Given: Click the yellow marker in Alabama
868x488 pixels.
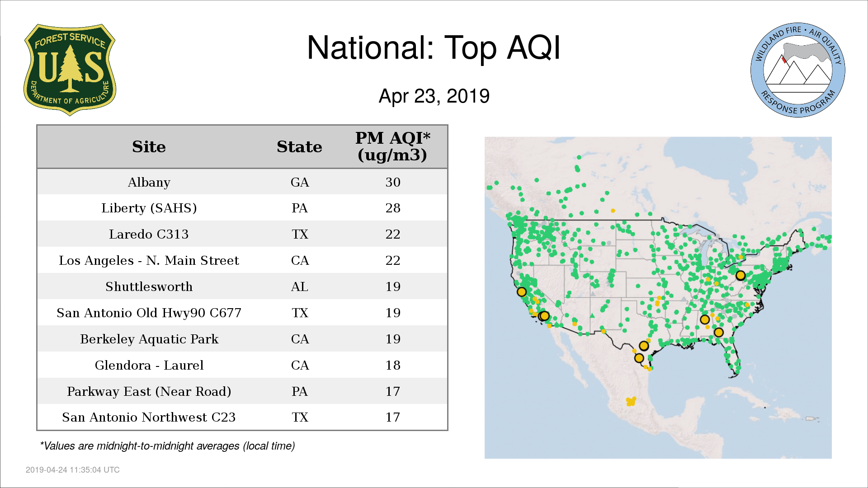Looking at the screenshot, I should [x=704, y=320].
